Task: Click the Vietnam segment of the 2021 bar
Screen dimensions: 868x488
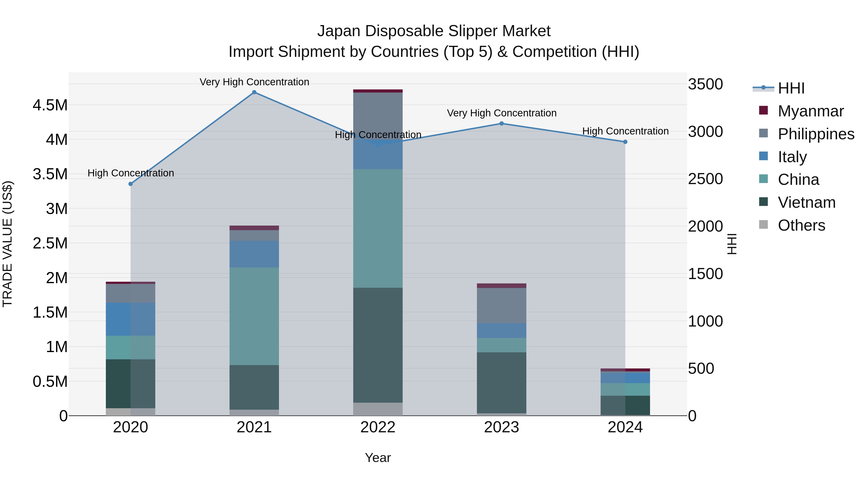Action: [254, 387]
